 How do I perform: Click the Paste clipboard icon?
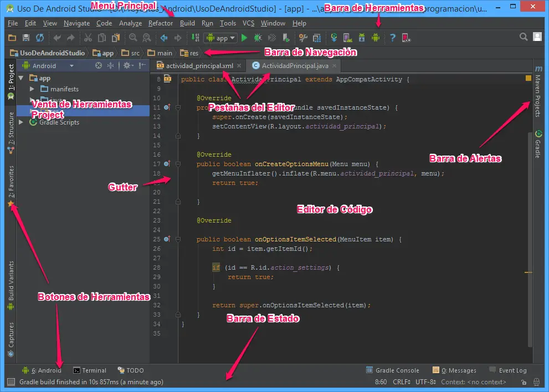tap(116, 38)
